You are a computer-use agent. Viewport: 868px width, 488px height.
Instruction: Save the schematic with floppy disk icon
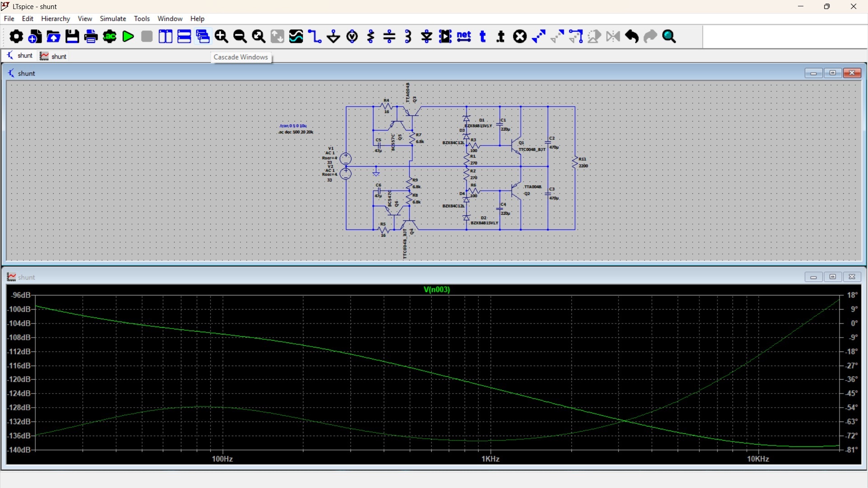[x=72, y=37]
